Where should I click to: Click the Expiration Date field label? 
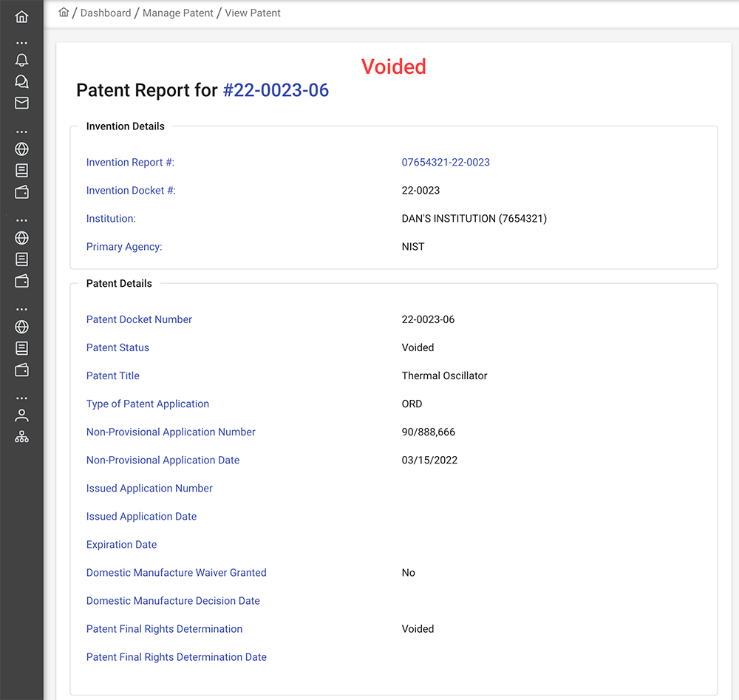[121, 544]
